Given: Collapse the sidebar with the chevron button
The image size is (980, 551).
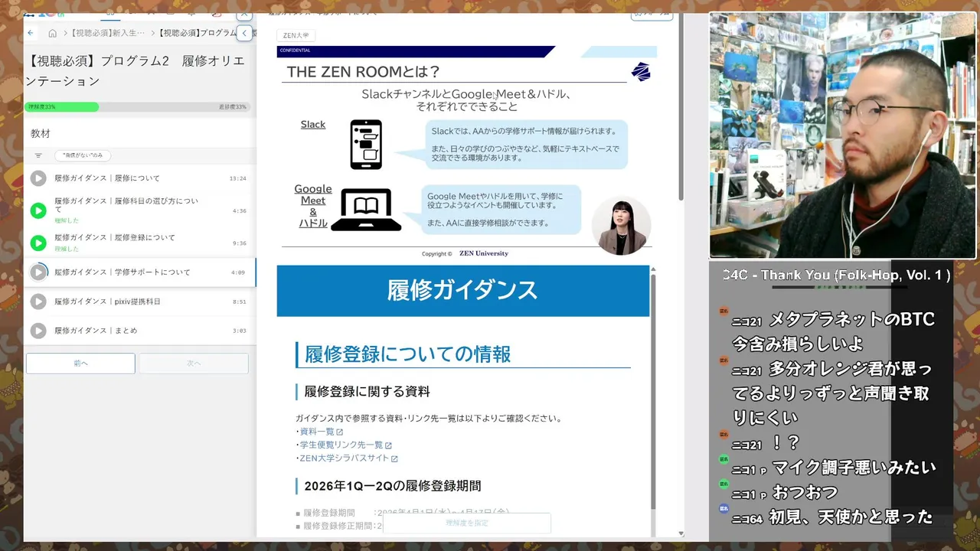Looking at the screenshot, I should (244, 33).
